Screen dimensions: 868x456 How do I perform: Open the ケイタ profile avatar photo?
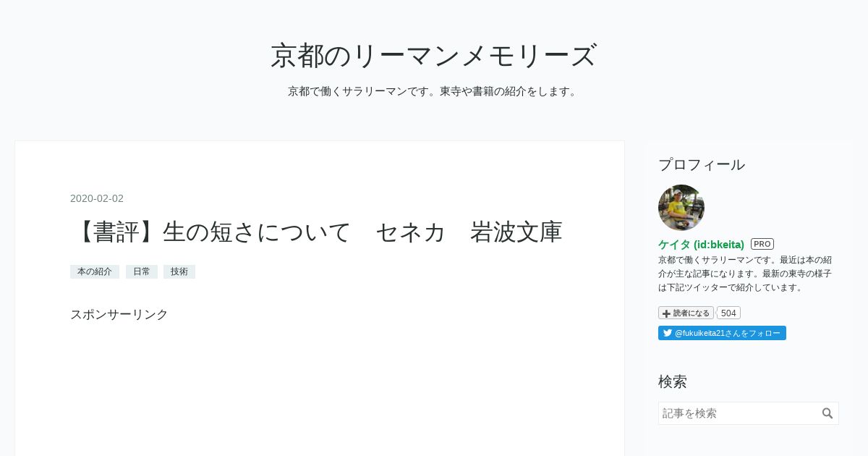pyautogui.click(x=681, y=208)
